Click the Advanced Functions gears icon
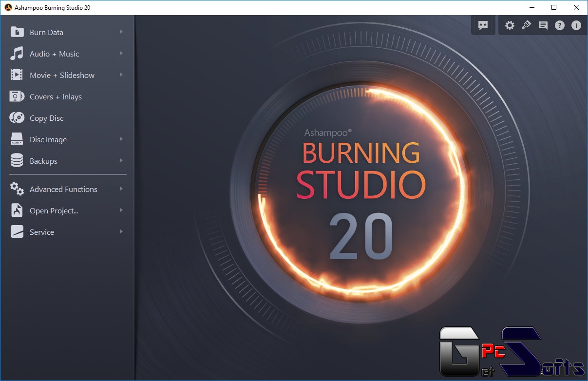The width and height of the screenshot is (588, 381). pos(17,189)
